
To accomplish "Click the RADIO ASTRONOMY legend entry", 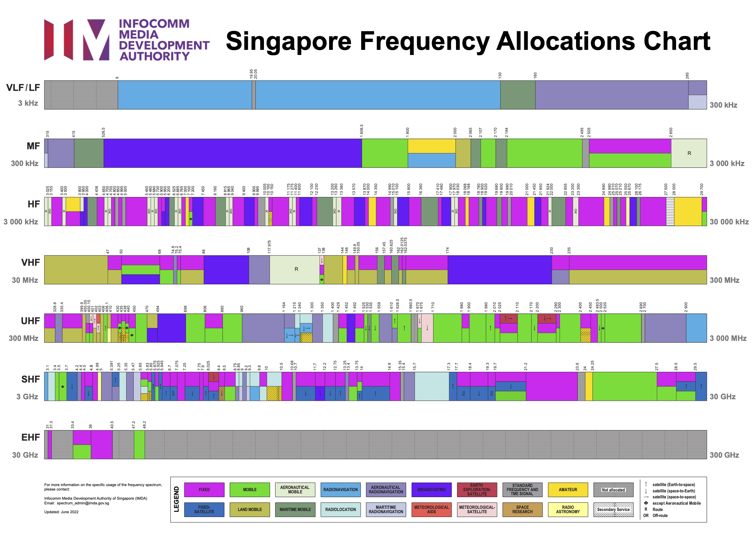I will tap(567, 509).
